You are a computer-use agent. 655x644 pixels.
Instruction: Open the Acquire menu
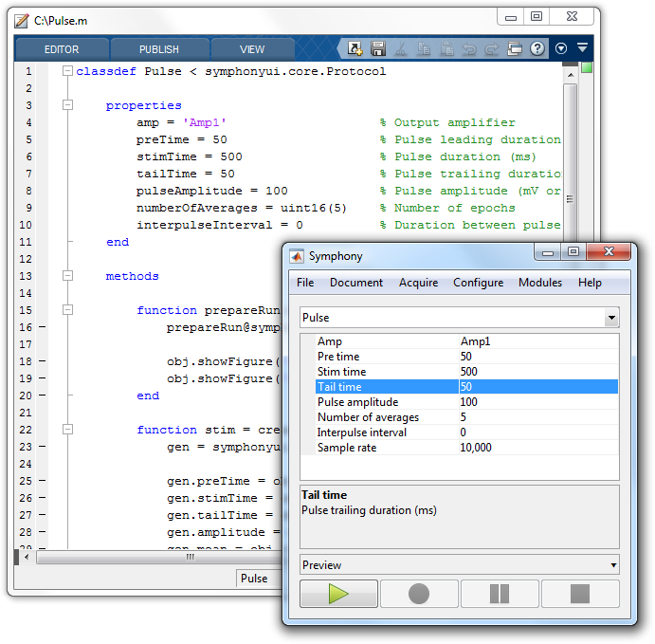click(x=418, y=283)
